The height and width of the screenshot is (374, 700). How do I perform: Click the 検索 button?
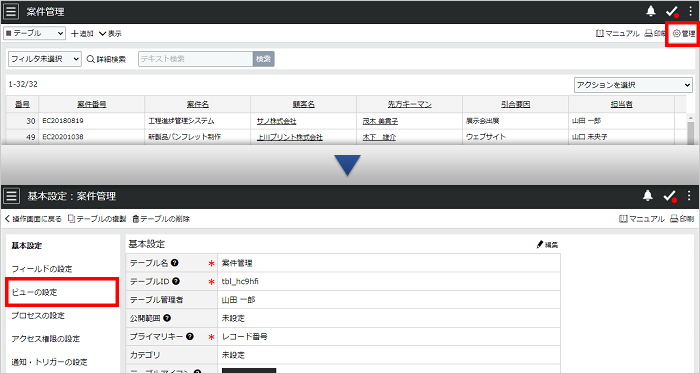pyautogui.click(x=263, y=59)
